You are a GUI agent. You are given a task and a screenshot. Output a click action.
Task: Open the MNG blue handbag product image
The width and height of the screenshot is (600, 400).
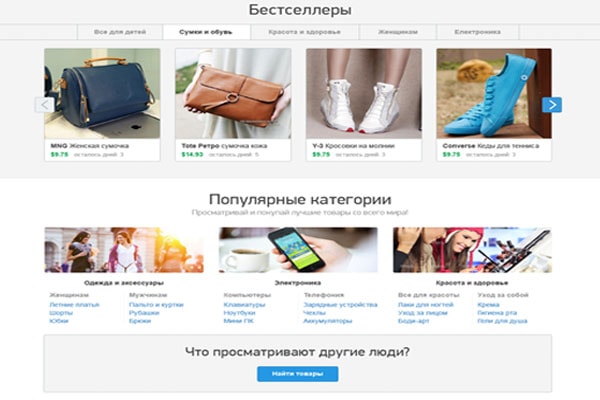[x=102, y=93]
